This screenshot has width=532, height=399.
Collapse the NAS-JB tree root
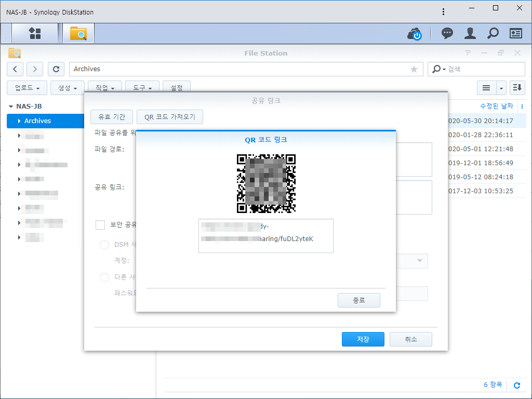click(11, 107)
